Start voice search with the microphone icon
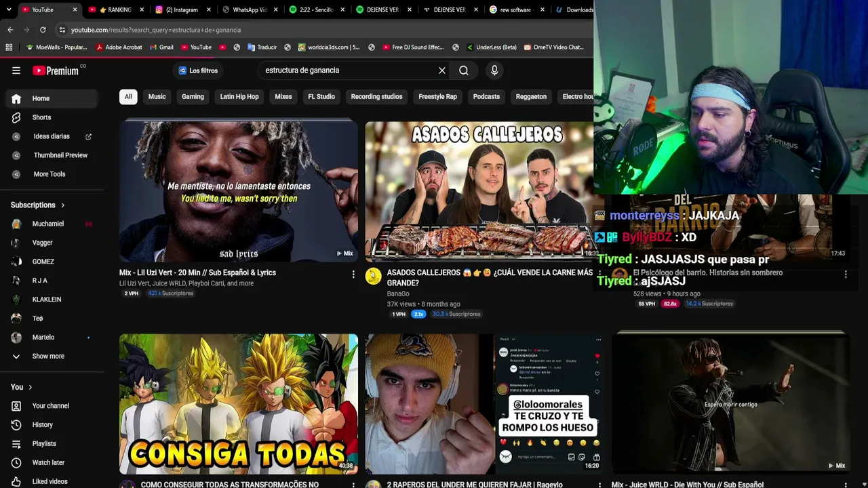The height and width of the screenshot is (488, 868). (494, 70)
